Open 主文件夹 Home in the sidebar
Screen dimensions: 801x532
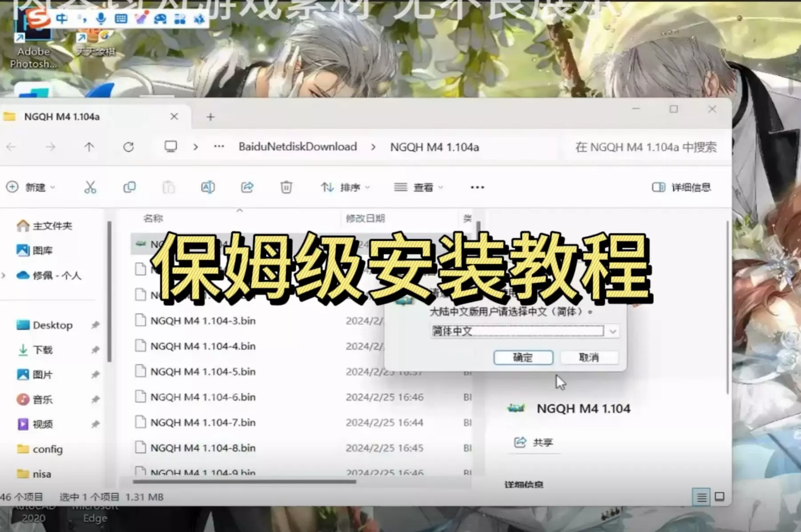[x=44, y=226]
